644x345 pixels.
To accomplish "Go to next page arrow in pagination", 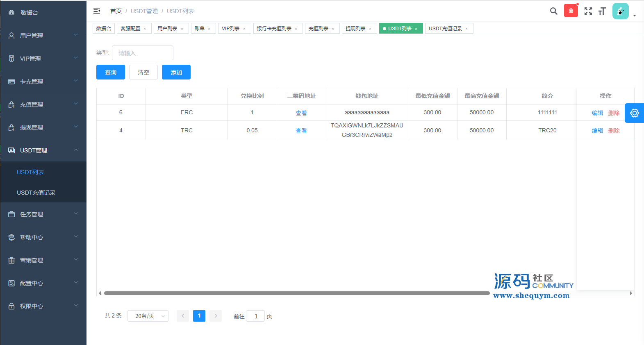I will point(216,316).
